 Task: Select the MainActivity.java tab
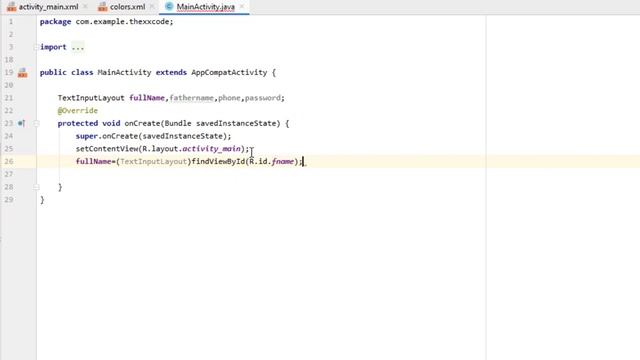coord(205,7)
